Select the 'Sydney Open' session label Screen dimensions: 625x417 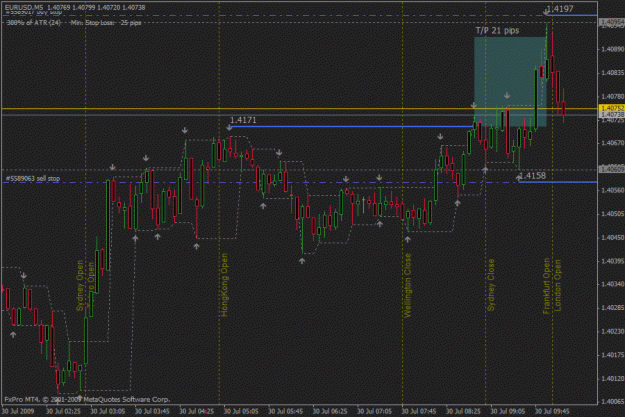coord(80,285)
